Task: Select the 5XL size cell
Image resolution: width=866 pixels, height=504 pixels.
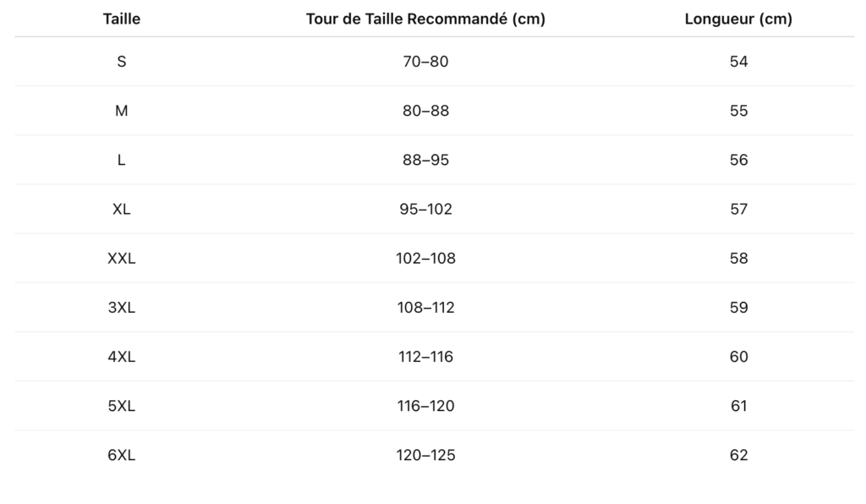Action: pos(122,406)
